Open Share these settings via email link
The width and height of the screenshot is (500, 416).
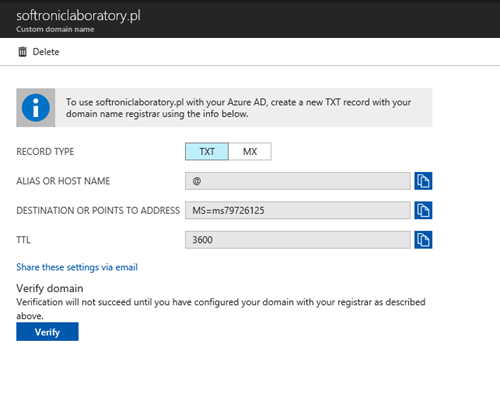pyautogui.click(x=77, y=267)
